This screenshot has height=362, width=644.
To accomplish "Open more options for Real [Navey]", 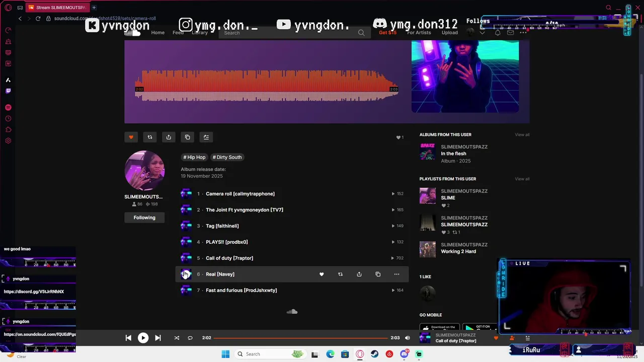I will (397, 274).
